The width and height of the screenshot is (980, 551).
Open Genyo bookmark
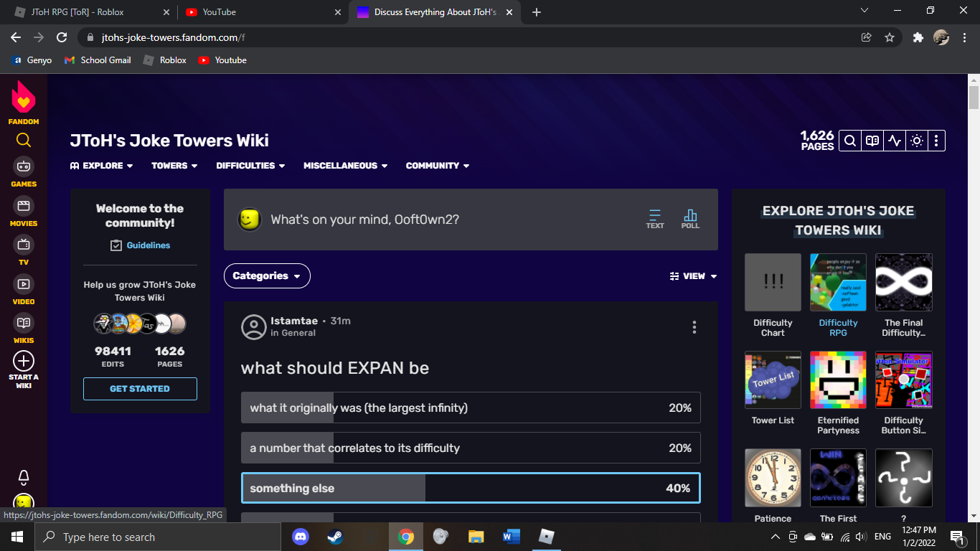tap(32, 60)
